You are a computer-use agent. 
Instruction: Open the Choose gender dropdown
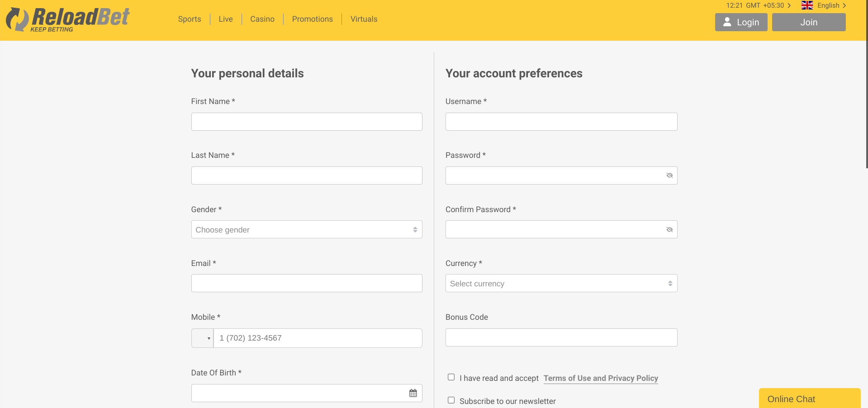point(307,229)
